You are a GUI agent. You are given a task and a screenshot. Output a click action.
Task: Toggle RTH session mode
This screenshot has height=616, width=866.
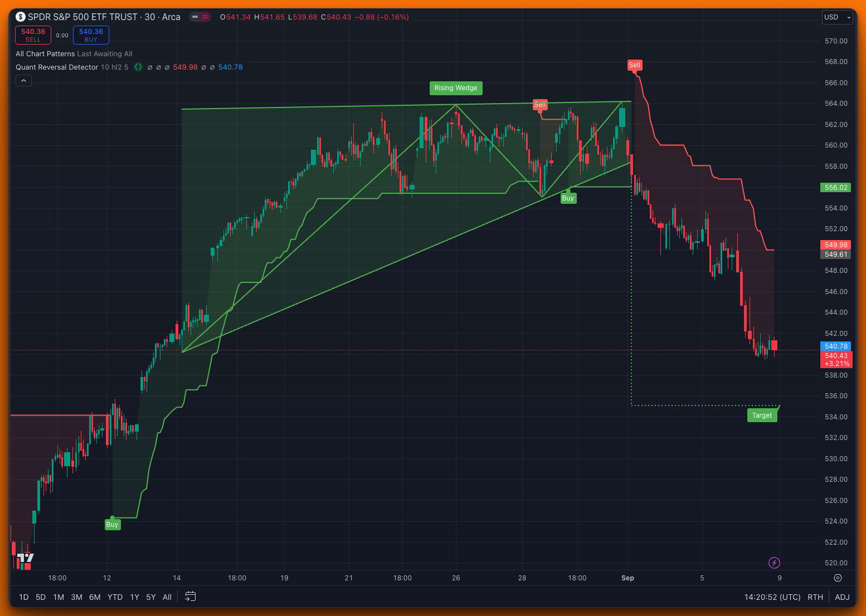815,597
